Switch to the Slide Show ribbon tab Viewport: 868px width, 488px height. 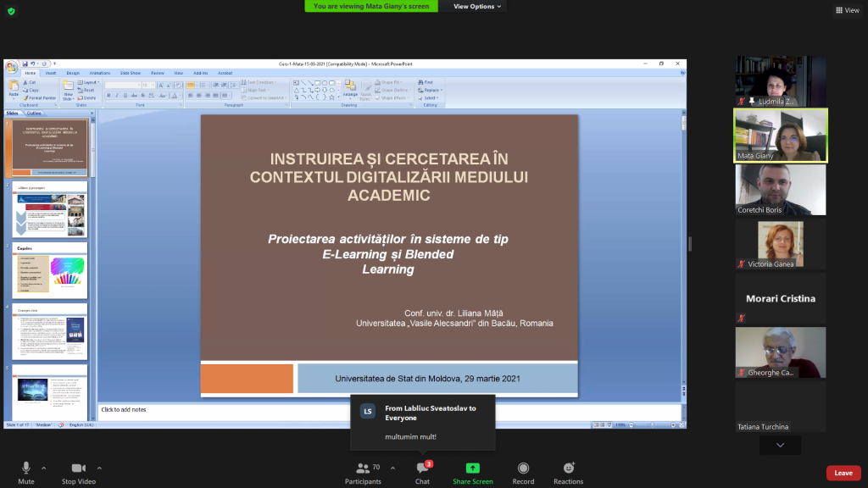(130, 73)
